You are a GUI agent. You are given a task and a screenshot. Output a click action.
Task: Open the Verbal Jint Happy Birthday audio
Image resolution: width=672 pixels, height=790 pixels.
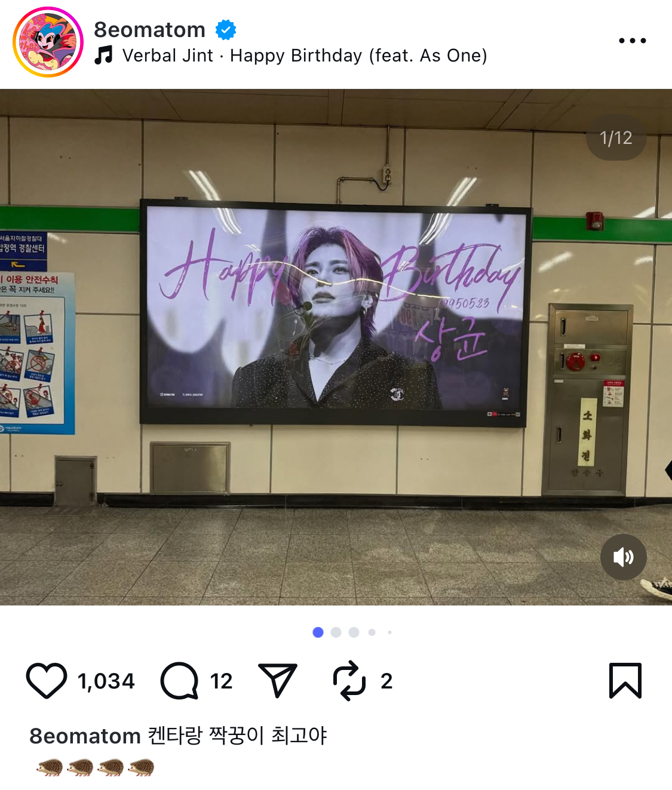pyautogui.click(x=305, y=56)
